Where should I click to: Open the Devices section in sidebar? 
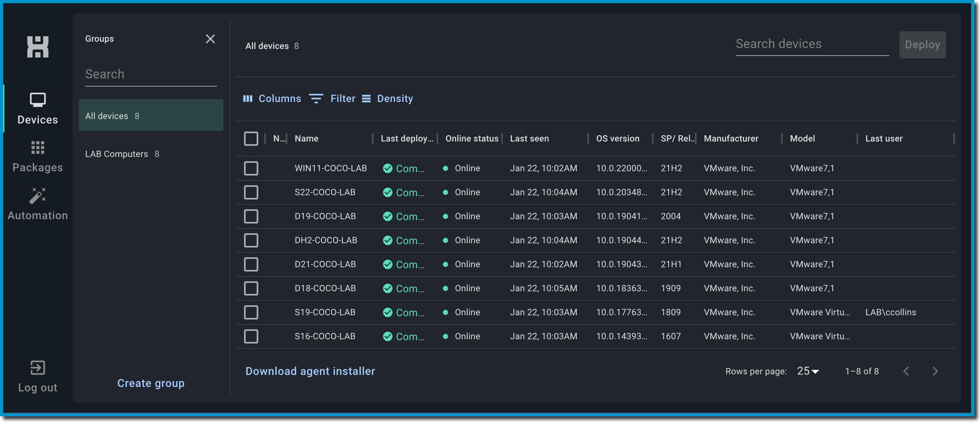point(37,109)
